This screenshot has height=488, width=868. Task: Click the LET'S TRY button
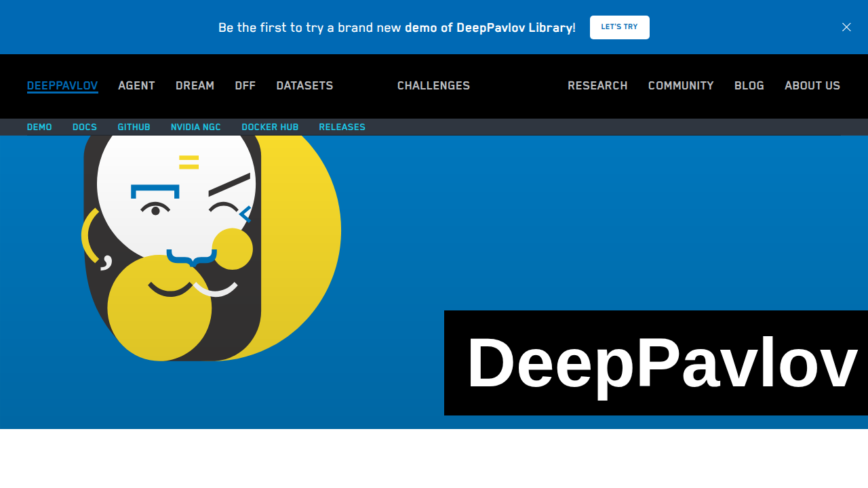619,27
